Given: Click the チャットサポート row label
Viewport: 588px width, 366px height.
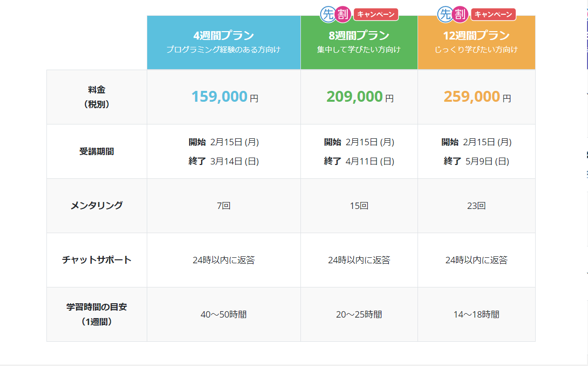Looking at the screenshot, I should (x=97, y=260).
